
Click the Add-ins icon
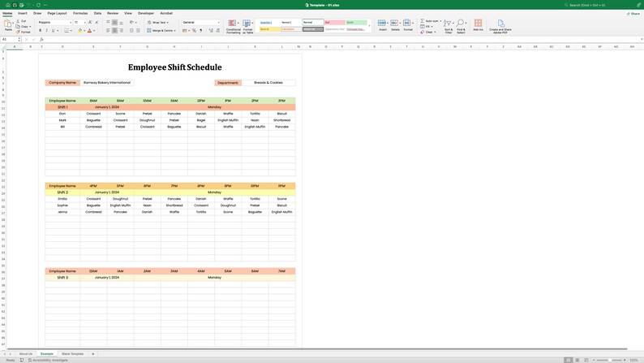tap(478, 23)
